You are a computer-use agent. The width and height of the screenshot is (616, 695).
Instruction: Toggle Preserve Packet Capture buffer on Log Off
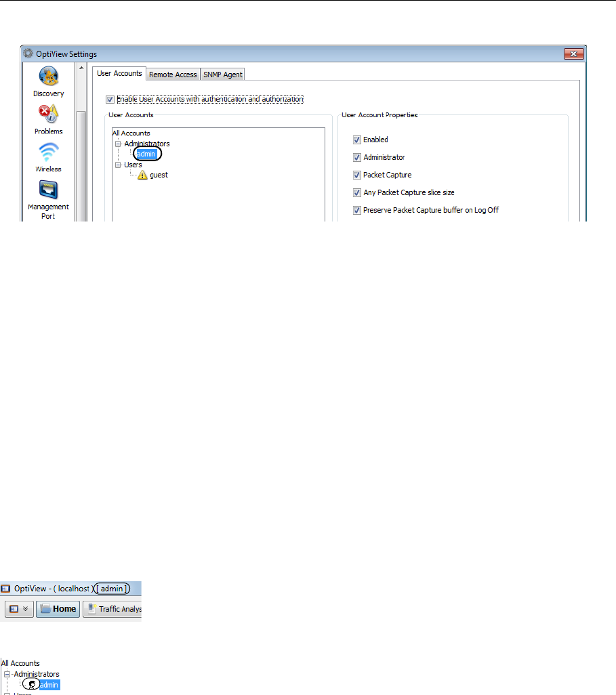click(x=357, y=210)
